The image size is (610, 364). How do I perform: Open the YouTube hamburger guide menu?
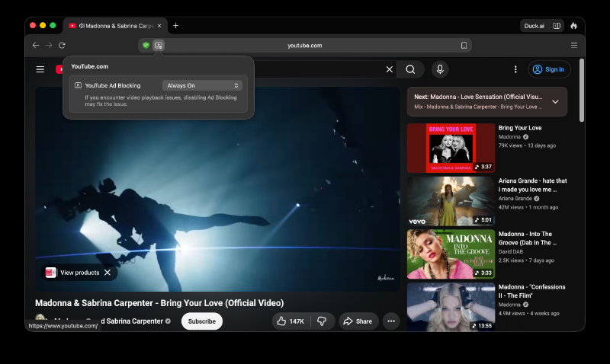click(x=40, y=69)
